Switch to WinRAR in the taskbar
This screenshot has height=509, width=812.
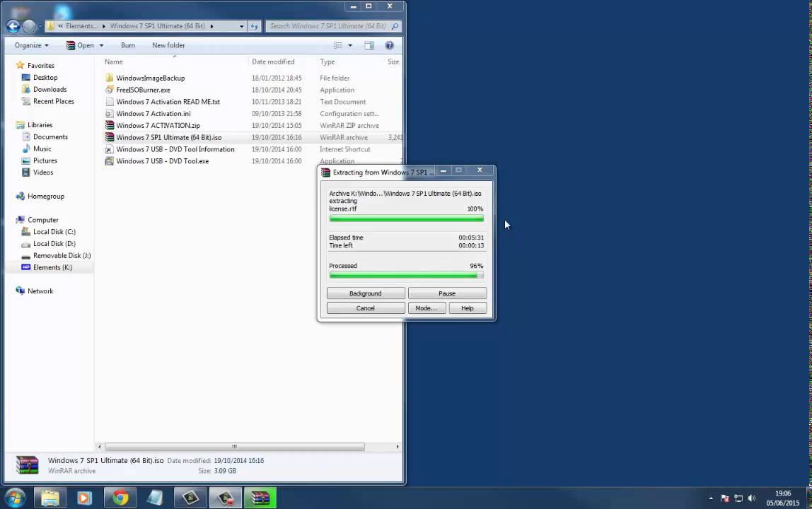point(260,498)
